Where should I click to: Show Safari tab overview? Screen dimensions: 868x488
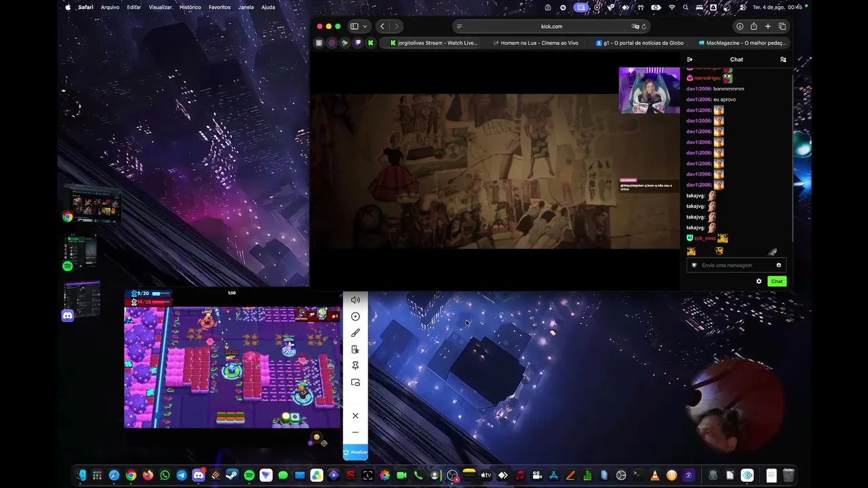(x=782, y=26)
